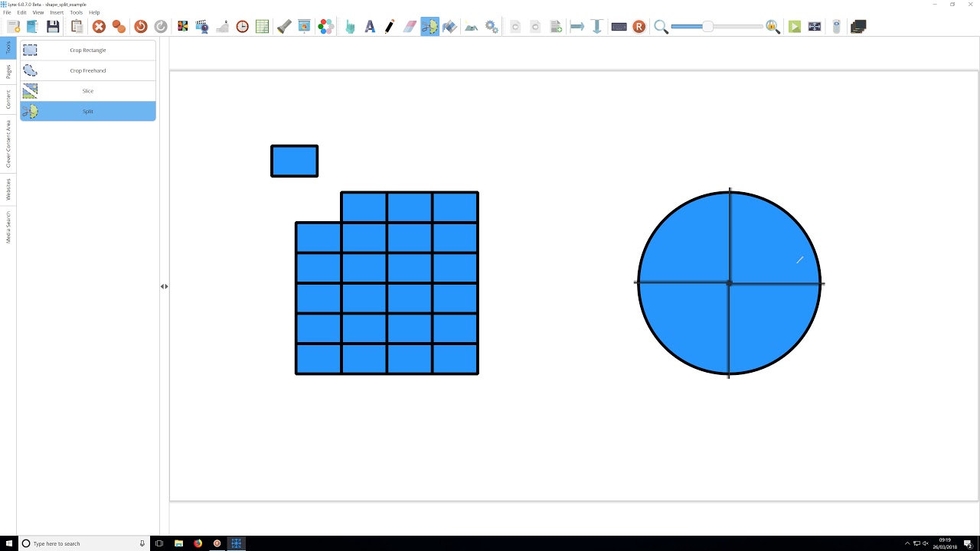Image resolution: width=980 pixels, height=551 pixels.
Task: Open the on-screen keyboard icon
Action: tap(619, 27)
